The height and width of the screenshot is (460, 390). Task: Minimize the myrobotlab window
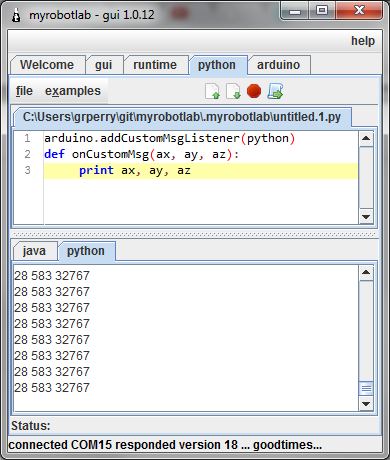[x=295, y=11]
